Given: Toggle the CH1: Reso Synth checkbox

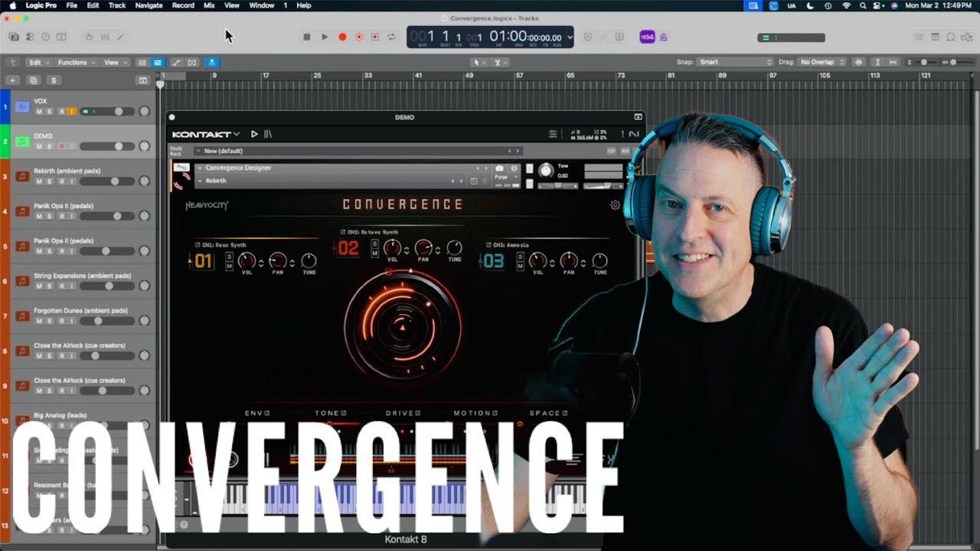Looking at the screenshot, I should pyautogui.click(x=198, y=245).
